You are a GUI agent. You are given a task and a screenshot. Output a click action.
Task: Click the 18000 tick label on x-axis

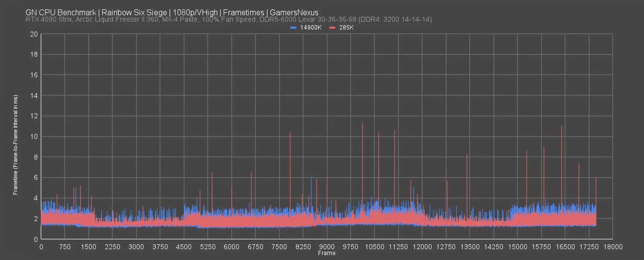click(613, 247)
